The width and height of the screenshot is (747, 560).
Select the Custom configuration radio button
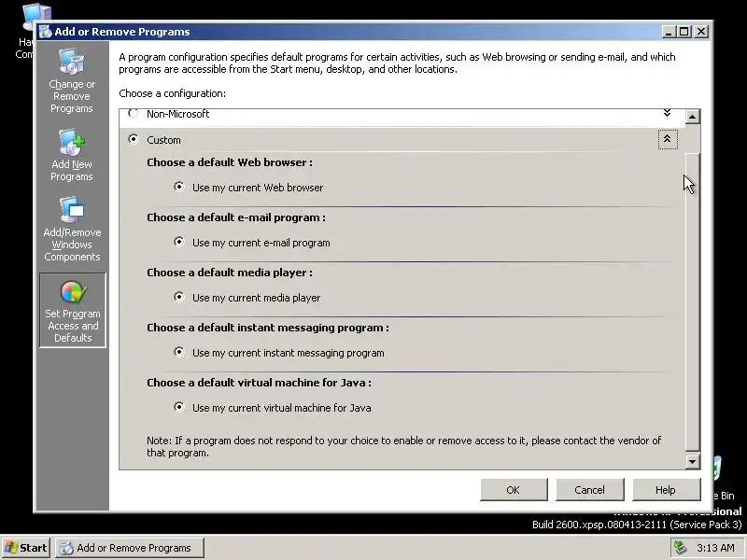(134, 139)
